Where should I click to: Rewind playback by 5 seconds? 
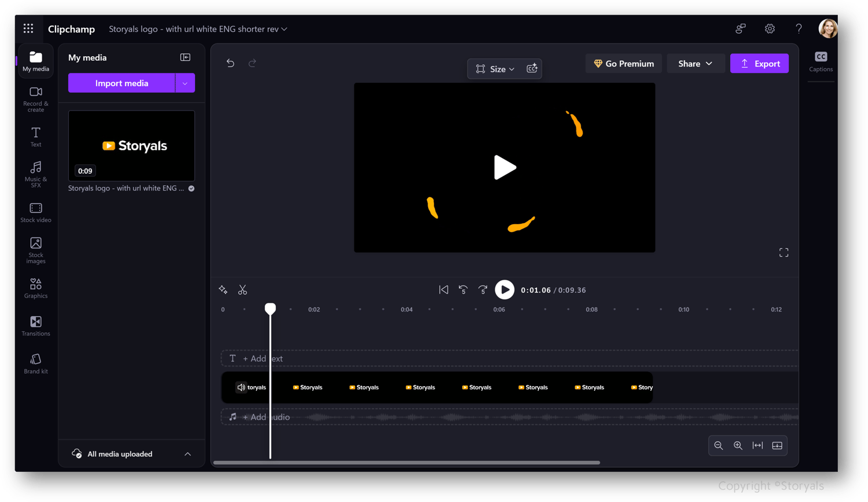coord(464,290)
